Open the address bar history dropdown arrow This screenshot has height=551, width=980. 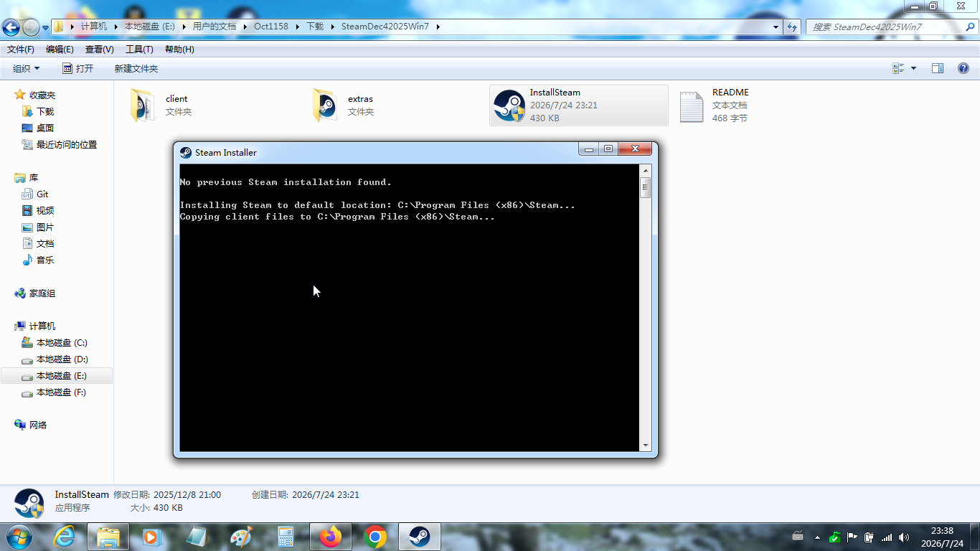click(x=776, y=27)
